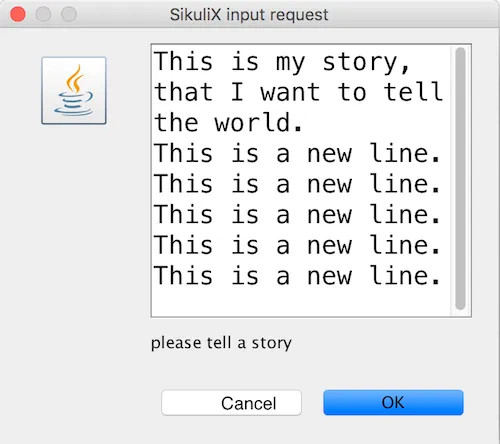Confirm the story with the OK button
This screenshot has width=500, height=444.
point(393,402)
